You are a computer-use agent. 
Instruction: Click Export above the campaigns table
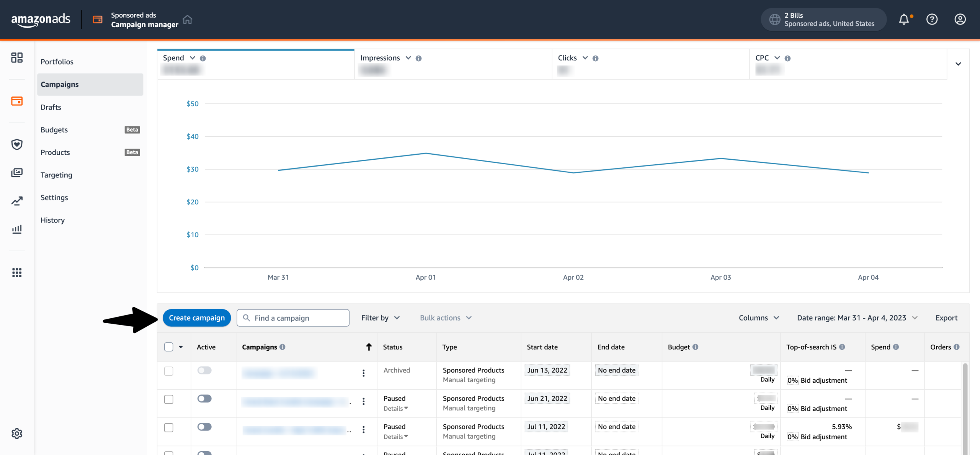[x=946, y=318]
